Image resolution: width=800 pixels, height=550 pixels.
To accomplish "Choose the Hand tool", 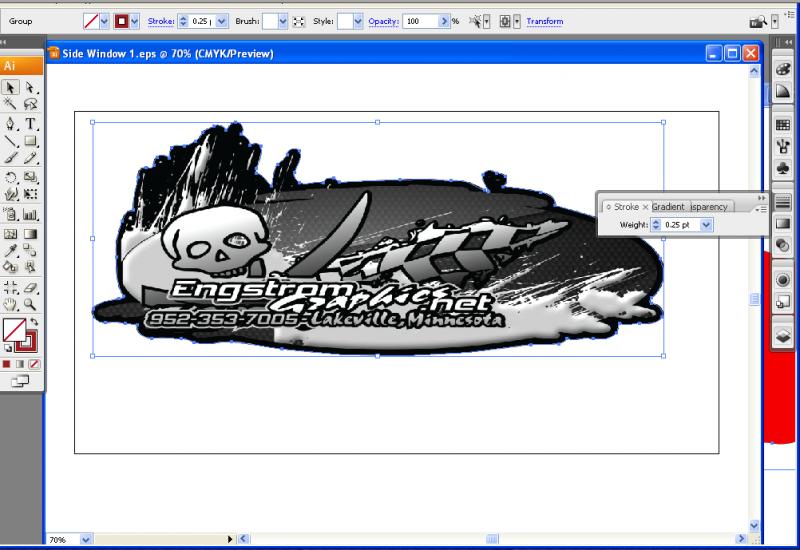I will coord(10,305).
